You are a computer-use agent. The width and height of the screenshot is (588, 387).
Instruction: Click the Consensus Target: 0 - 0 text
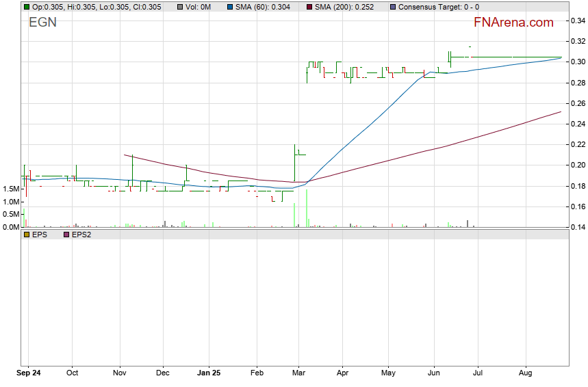438,7
